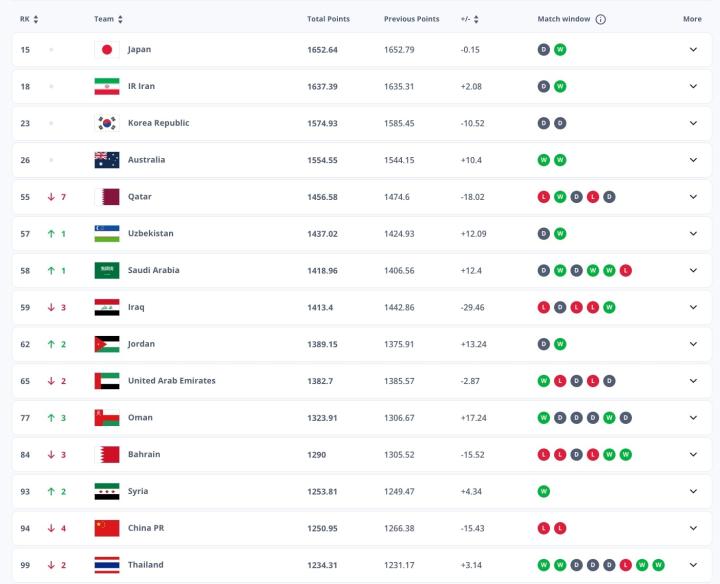The width and height of the screenshot is (720, 584).
Task: Expand the Japan row details
Action: point(692,49)
